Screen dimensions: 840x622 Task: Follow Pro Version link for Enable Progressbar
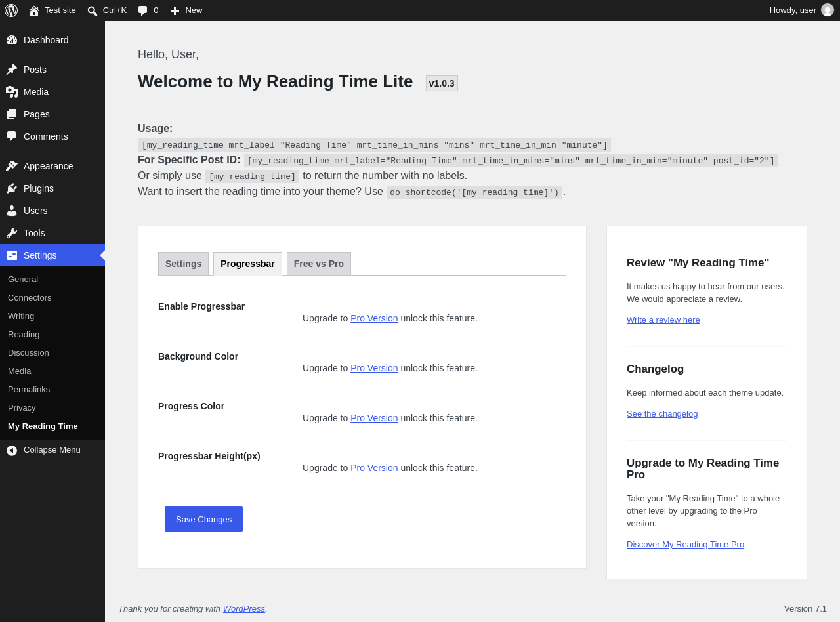(374, 318)
